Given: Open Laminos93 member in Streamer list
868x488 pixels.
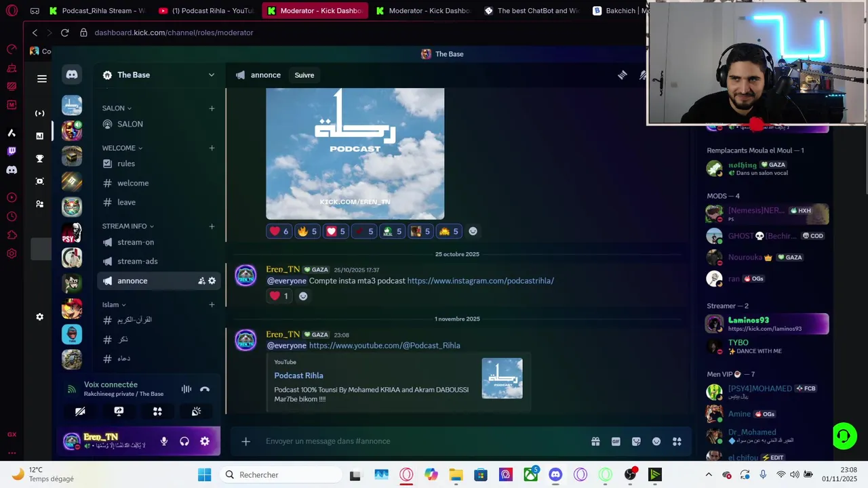Looking at the screenshot, I should click(767, 324).
